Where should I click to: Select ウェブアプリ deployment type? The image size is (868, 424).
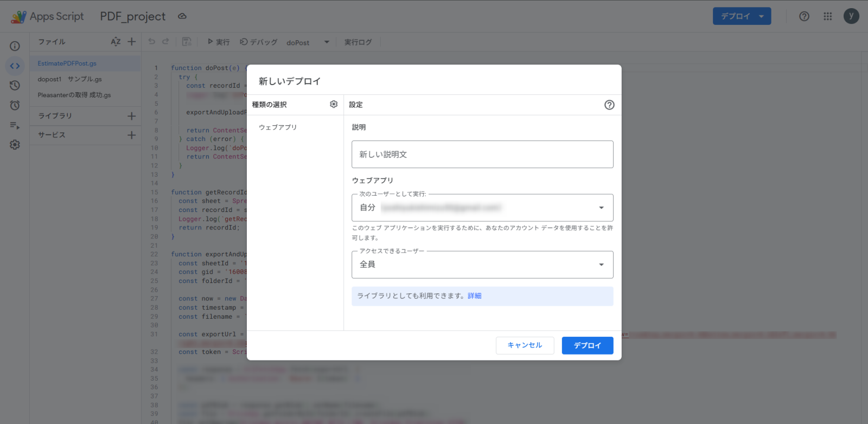click(278, 127)
